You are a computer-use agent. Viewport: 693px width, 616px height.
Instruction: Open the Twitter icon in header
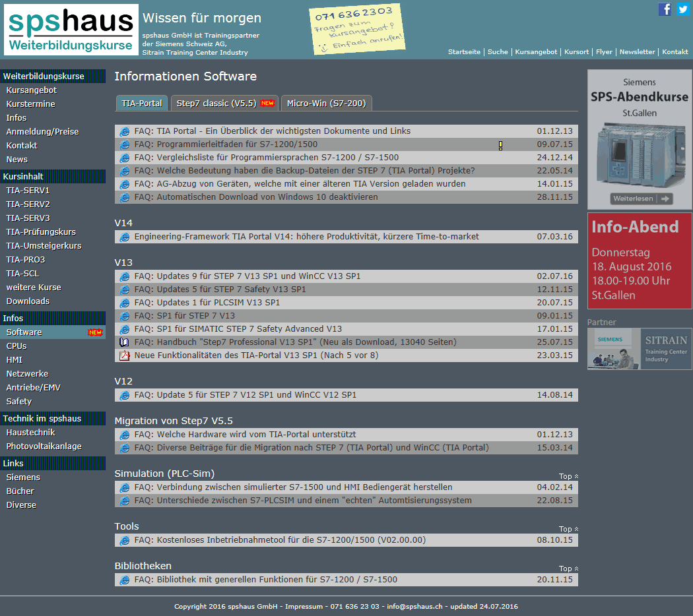683,9
